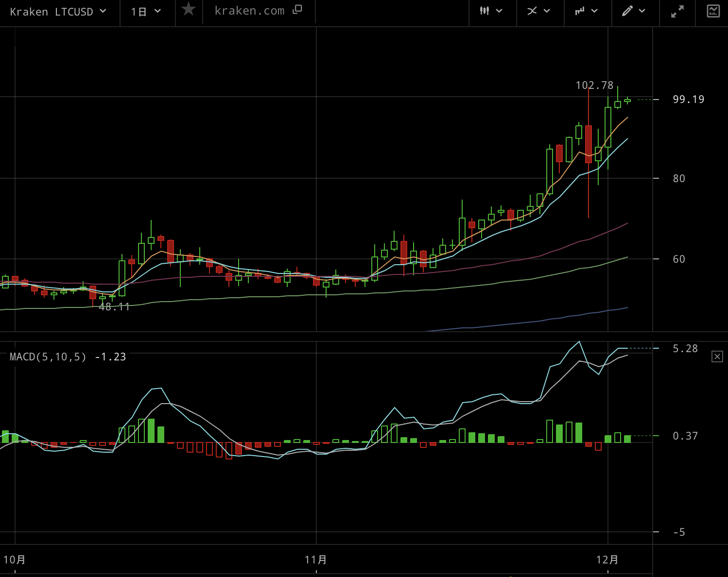This screenshot has height=577, width=728.
Task: Click the pencil draw tool icon
Action: click(627, 11)
